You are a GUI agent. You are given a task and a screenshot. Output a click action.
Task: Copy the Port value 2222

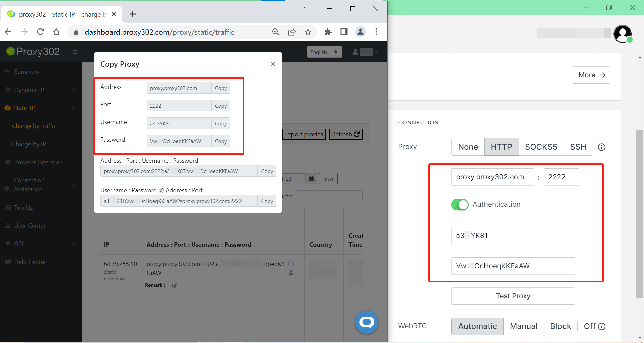click(x=221, y=106)
